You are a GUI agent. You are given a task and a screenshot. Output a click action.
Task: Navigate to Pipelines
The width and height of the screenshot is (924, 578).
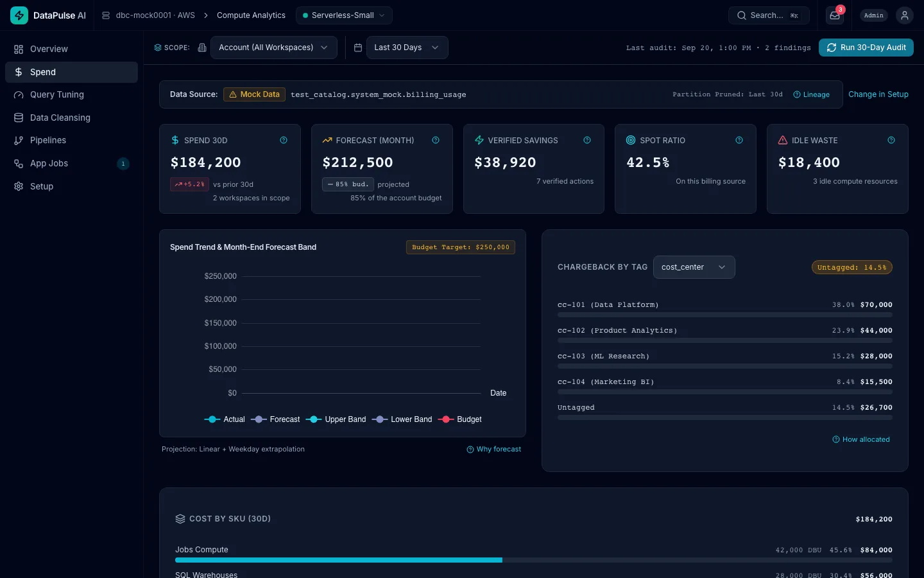71,141
